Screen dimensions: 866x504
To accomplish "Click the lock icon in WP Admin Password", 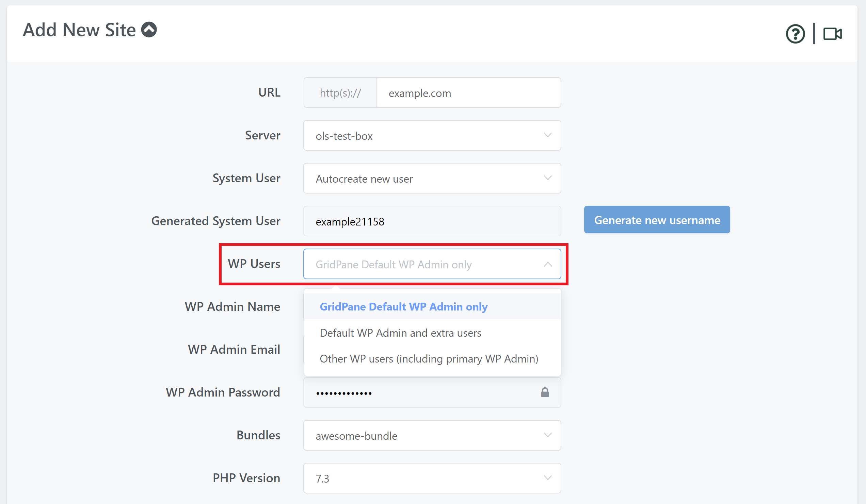I will 545,392.
